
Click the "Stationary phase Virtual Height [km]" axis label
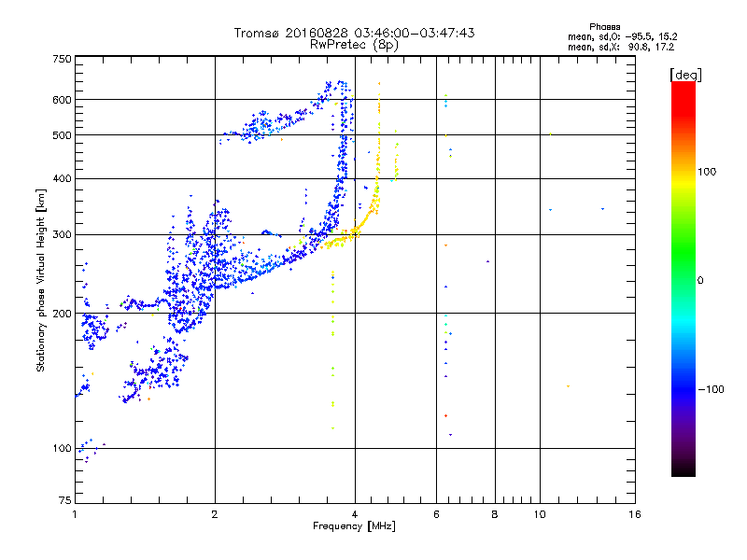(x=41, y=281)
